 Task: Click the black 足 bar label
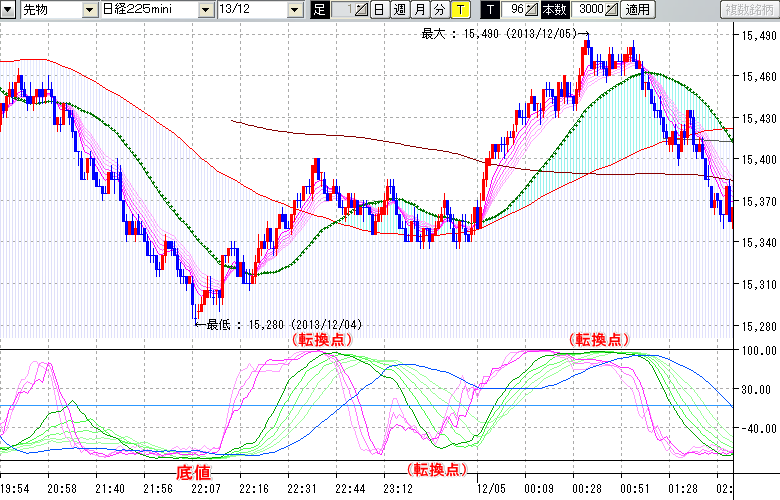click(x=320, y=10)
